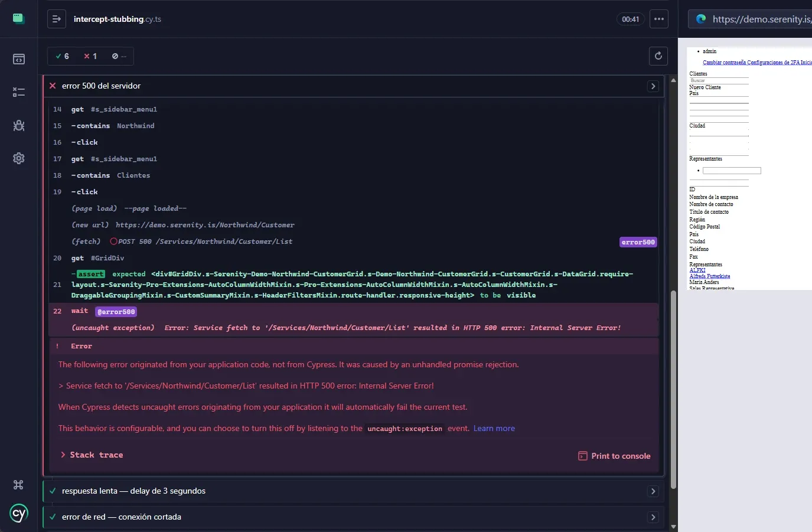The image size is (812, 532).
Task: Click the chevron on 'respuesta lenta' row
Action: (x=653, y=491)
